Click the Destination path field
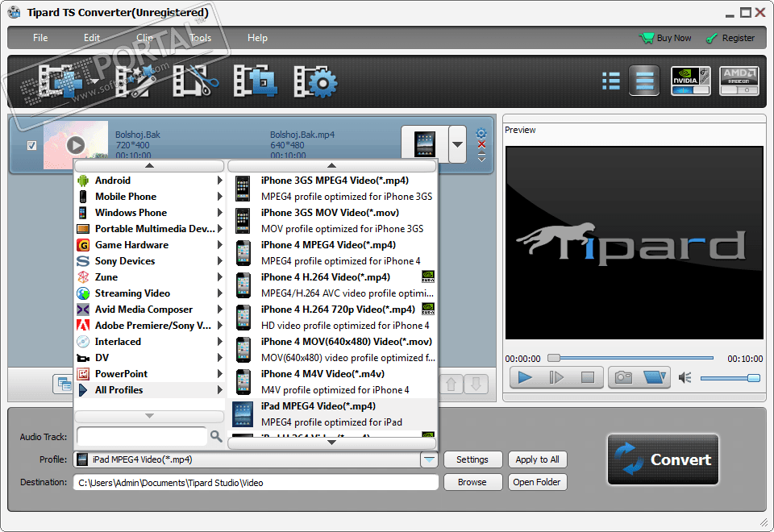Screen dimensions: 774x532 point(256,483)
